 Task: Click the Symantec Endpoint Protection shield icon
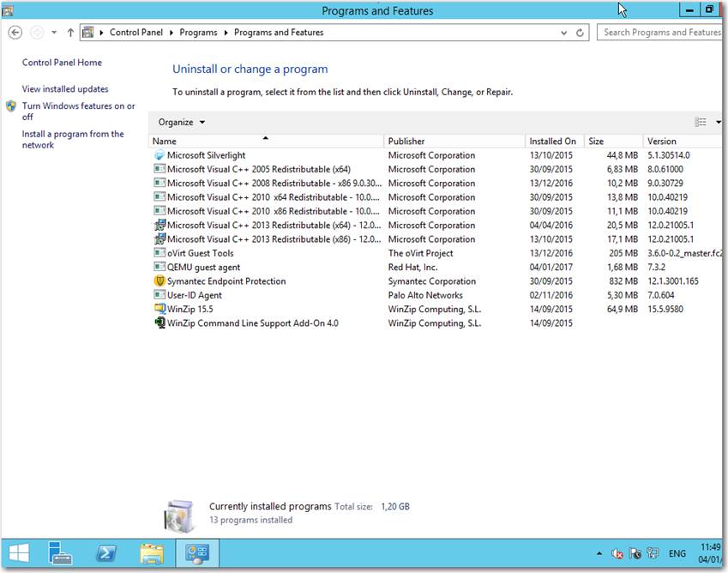pyautogui.click(x=159, y=281)
